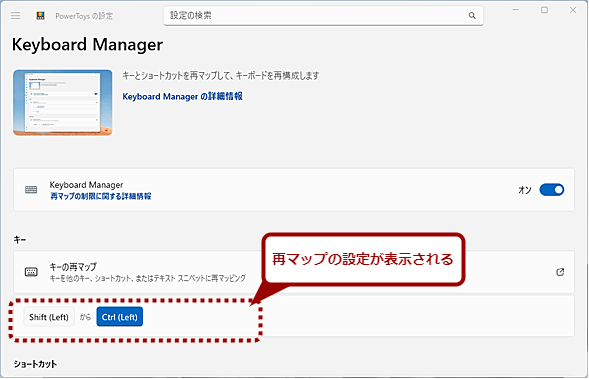The width and height of the screenshot is (589, 379).
Task: Click the open-in-new-window icon on キーの再マップ
Action: [x=560, y=272]
